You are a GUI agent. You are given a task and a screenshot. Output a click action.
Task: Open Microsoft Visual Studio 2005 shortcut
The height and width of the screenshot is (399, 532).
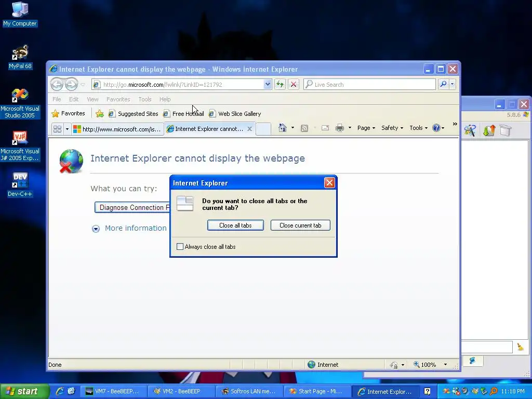point(20,103)
